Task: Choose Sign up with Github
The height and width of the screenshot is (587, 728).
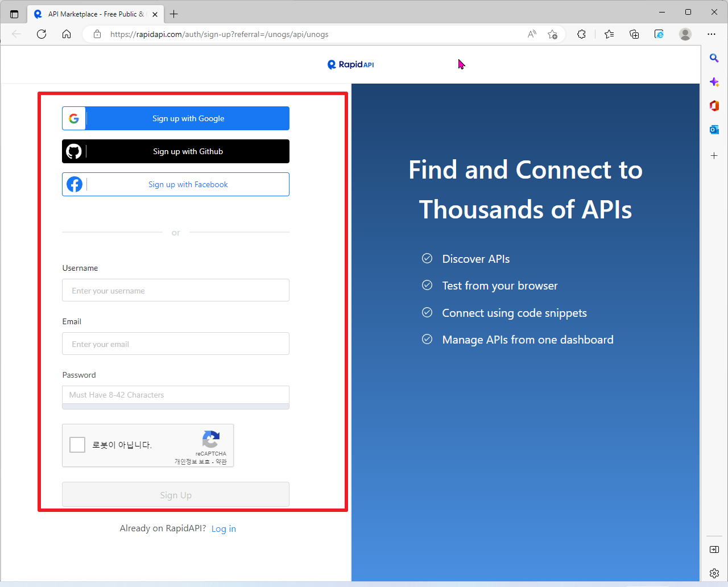Action: [x=176, y=151]
